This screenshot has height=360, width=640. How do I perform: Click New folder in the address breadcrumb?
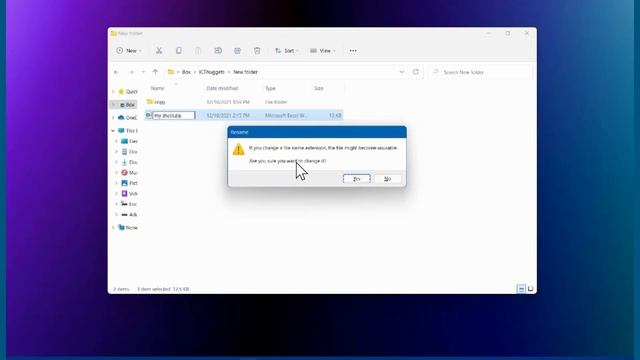tap(245, 72)
